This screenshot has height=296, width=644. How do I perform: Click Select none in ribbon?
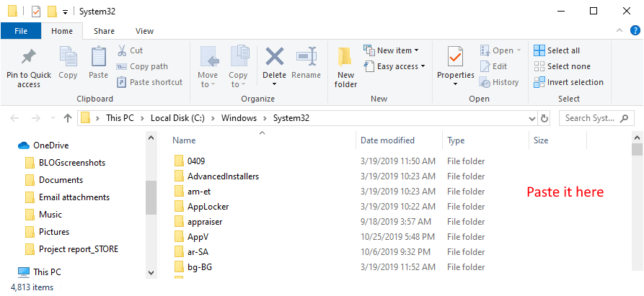click(x=562, y=66)
